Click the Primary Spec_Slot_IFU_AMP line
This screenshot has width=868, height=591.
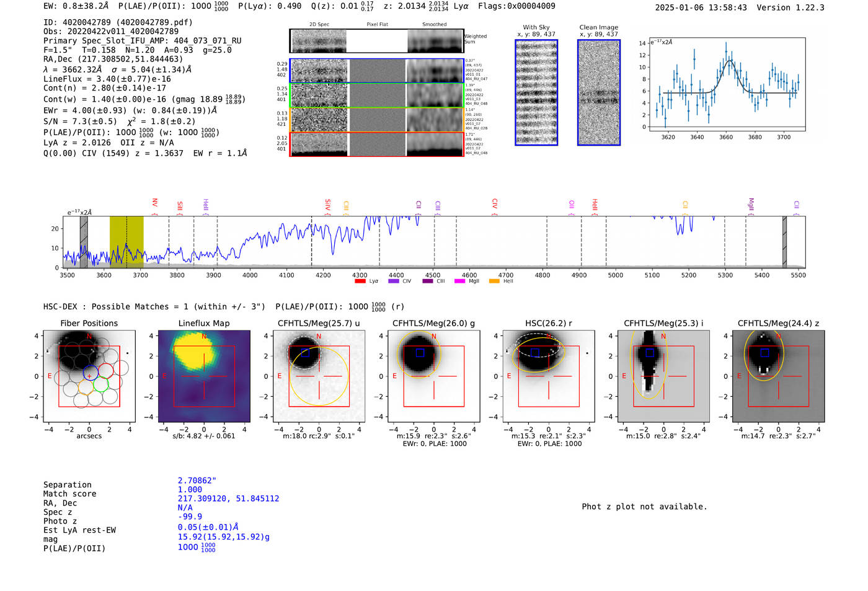pyautogui.click(x=143, y=41)
